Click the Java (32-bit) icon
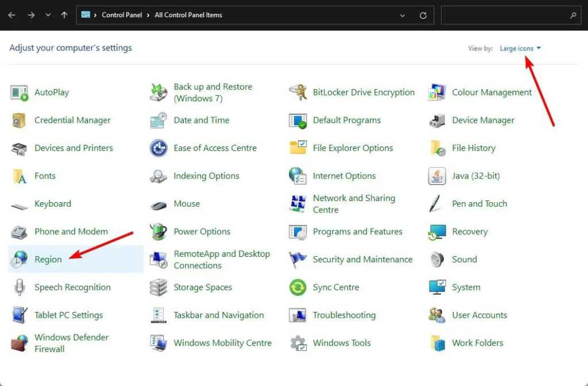Viewport: 588px width, 386px height. (437, 176)
